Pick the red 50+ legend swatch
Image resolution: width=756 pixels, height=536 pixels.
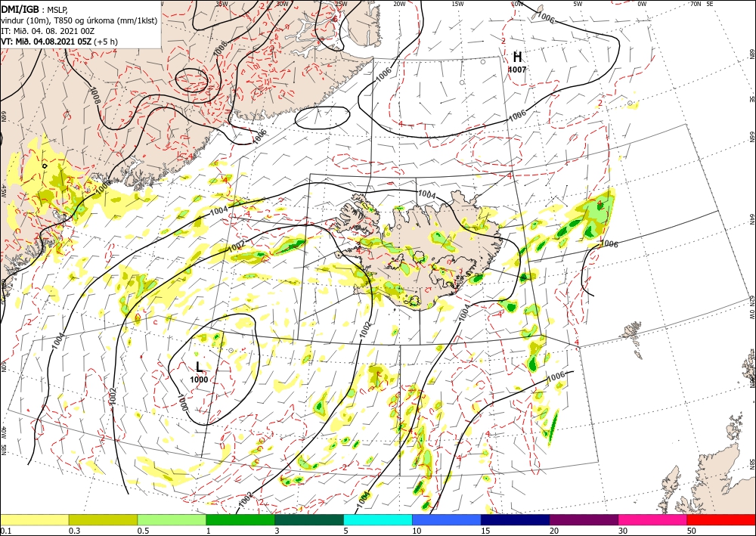(x=721, y=520)
